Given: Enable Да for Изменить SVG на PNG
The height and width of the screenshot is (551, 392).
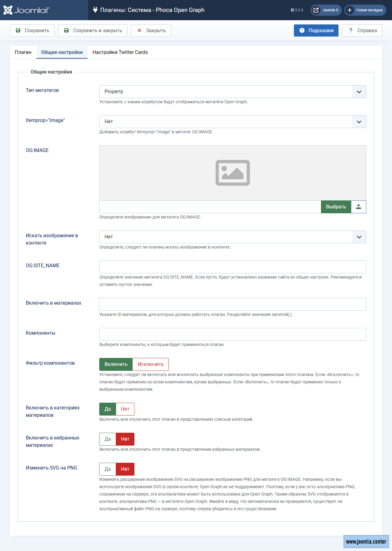Looking at the screenshot, I should 108,469.
